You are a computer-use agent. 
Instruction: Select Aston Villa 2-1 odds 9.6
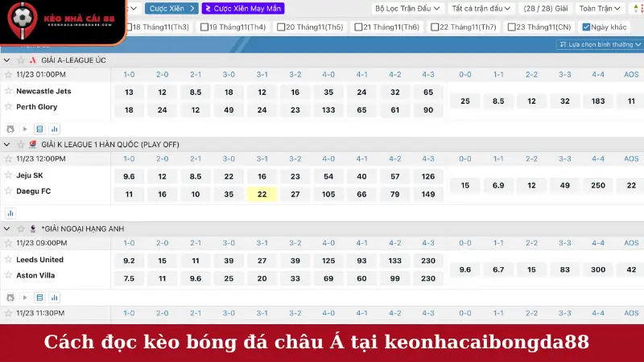click(x=196, y=278)
